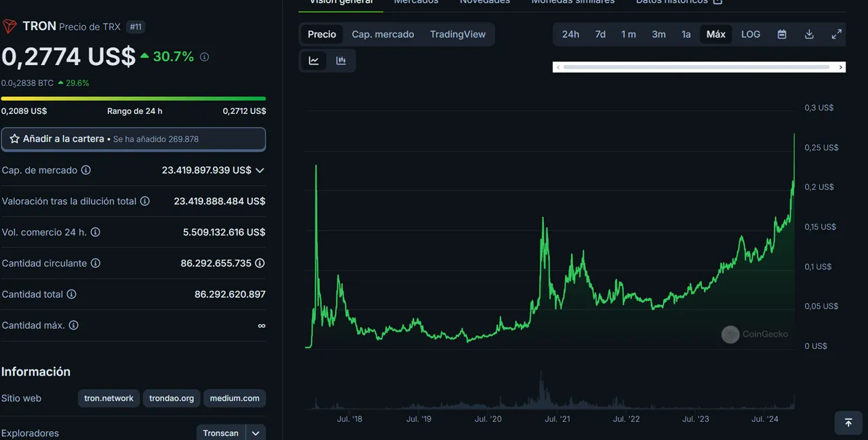Expand market cap details chevron
This screenshot has height=440, width=868.
(260, 170)
